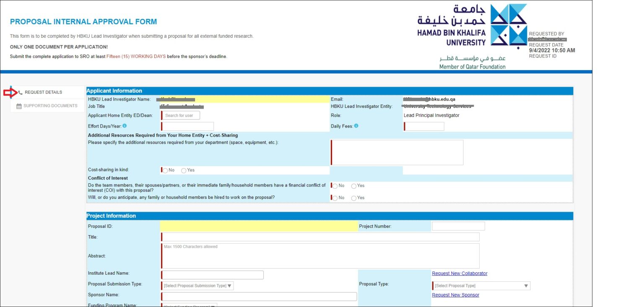Viewport: 644px width, 307px height.
Task: Click the Project Number input field
Action: pos(458,226)
